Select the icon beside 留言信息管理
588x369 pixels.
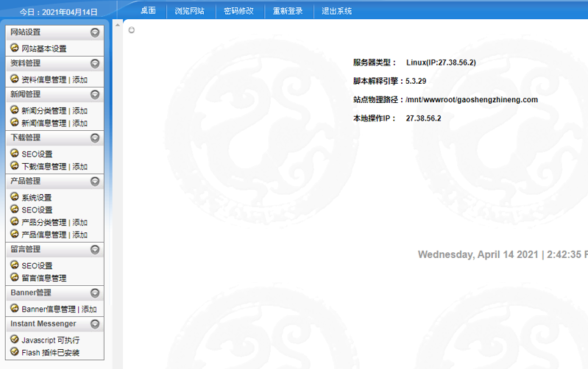[x=15, y=278]
